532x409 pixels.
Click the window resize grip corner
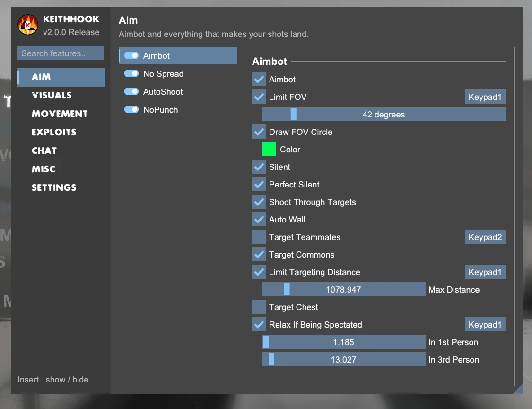(518, 389)
